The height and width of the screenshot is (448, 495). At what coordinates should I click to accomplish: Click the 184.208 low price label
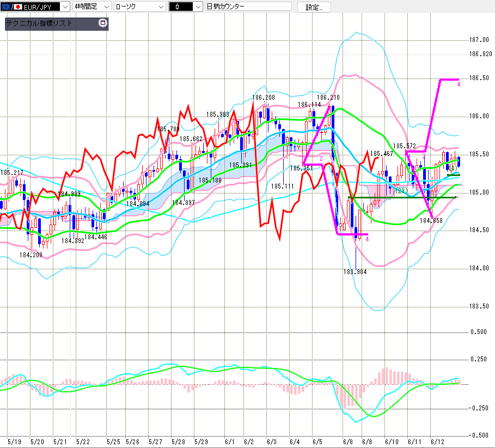tap(30, 255)
